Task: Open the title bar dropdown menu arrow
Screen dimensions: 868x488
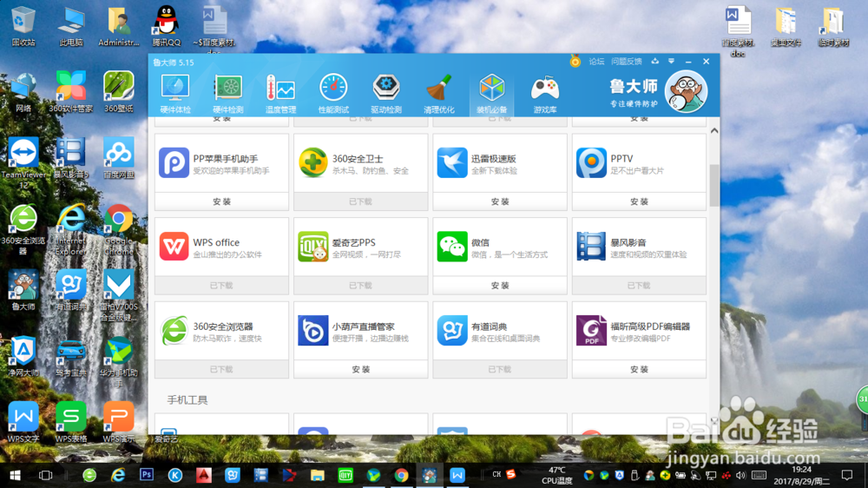Action: tap(671, 61)
